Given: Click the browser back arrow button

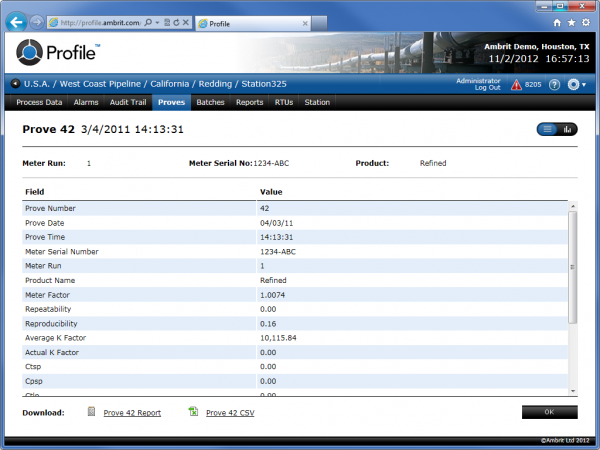Looking at the screenshot, I should coord(16,23).
